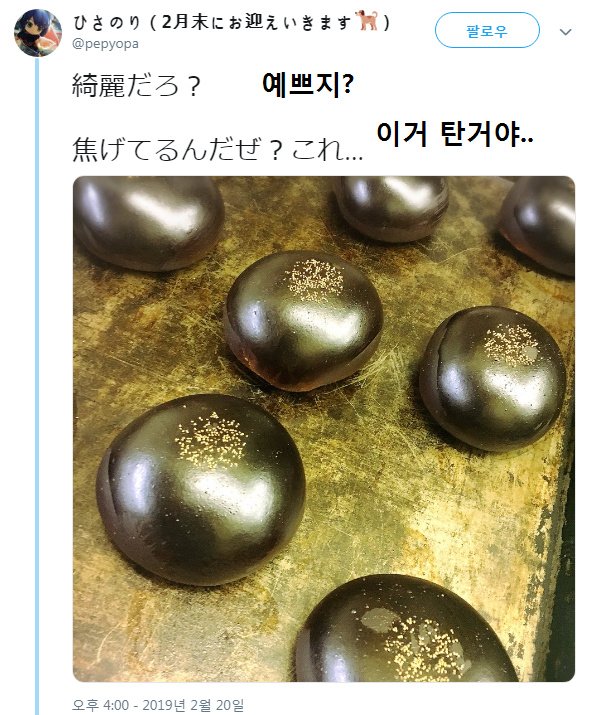
Task: Click the plain bun in photo's top-left corner
Action: [147, 223]
